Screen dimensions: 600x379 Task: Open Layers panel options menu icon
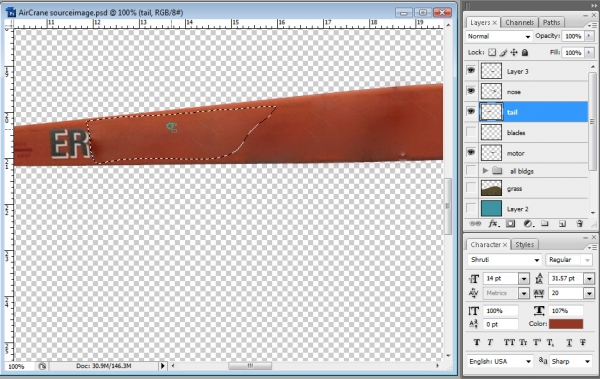pyautogui.click(x=593, y=25)
